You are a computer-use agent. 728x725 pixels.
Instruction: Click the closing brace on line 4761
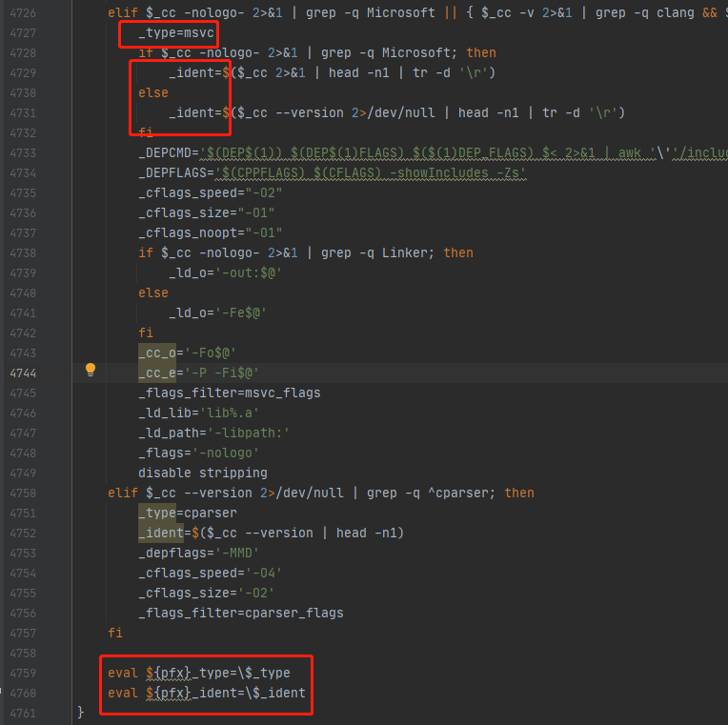point(80,713)
